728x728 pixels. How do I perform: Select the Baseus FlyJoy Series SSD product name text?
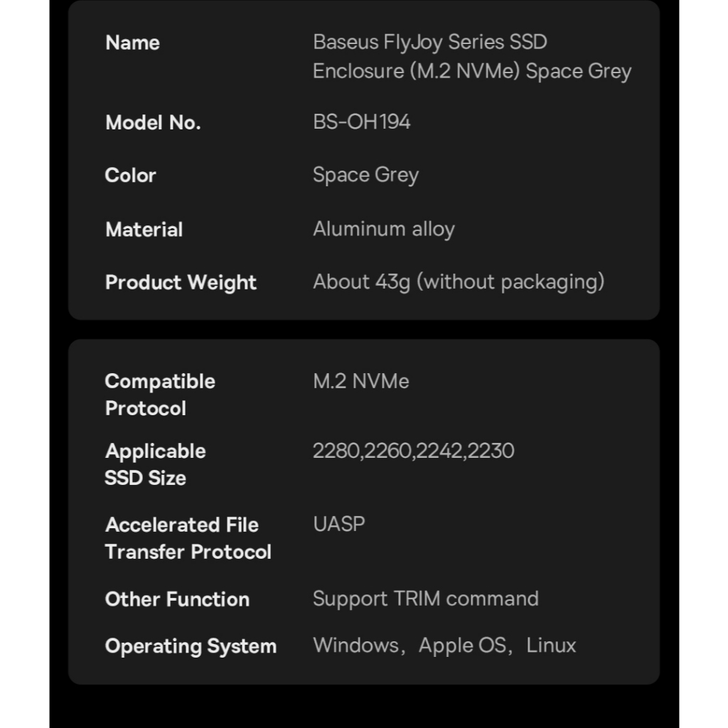pos(472,57)
